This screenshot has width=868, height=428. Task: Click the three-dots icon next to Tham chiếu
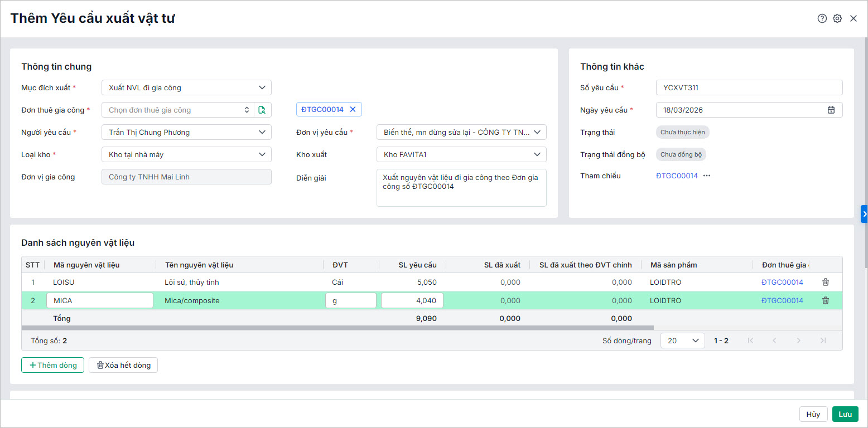707,176
